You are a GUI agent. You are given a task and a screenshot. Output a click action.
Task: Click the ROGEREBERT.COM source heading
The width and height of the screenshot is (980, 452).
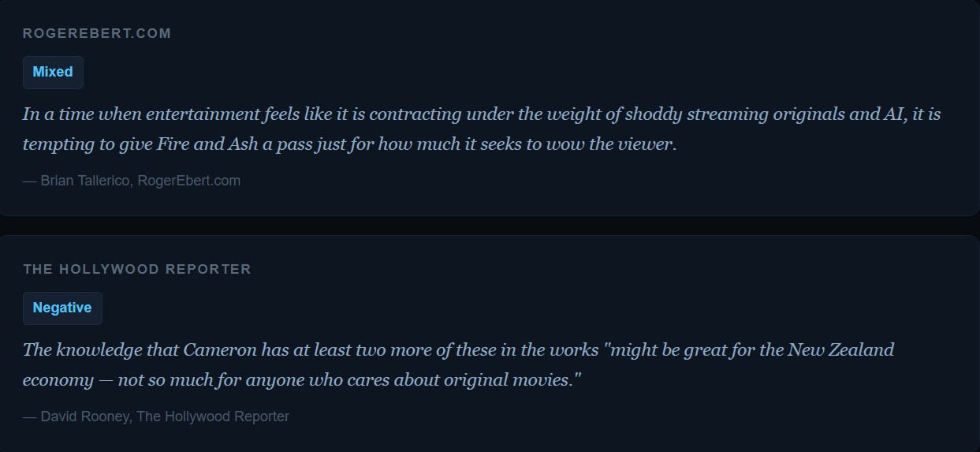point(97,33)
